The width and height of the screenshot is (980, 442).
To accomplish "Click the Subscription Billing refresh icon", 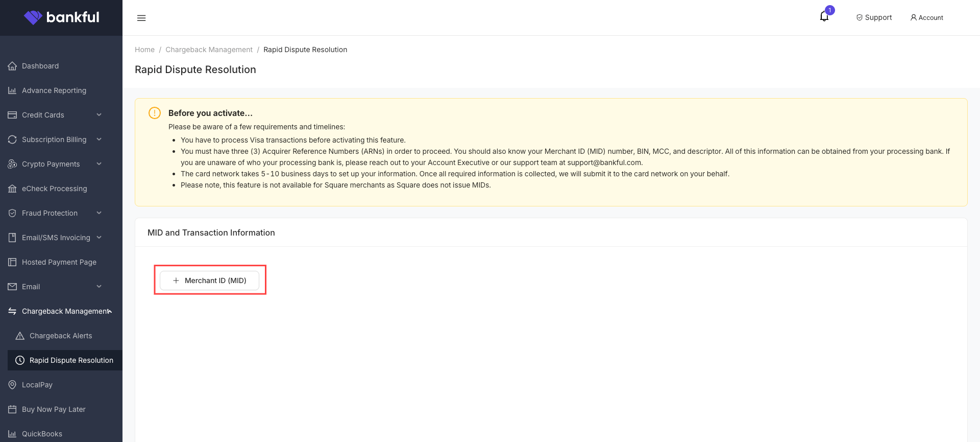I will (x=12, y=139).
